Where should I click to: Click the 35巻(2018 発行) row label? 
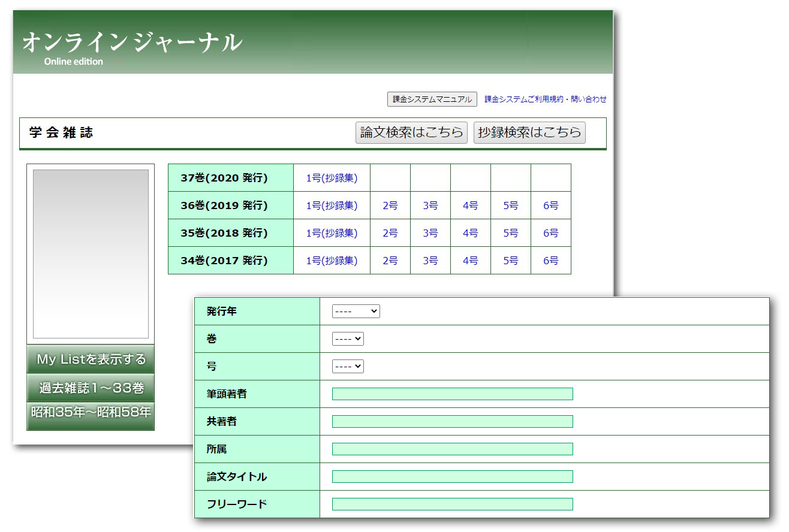(224, 233)
